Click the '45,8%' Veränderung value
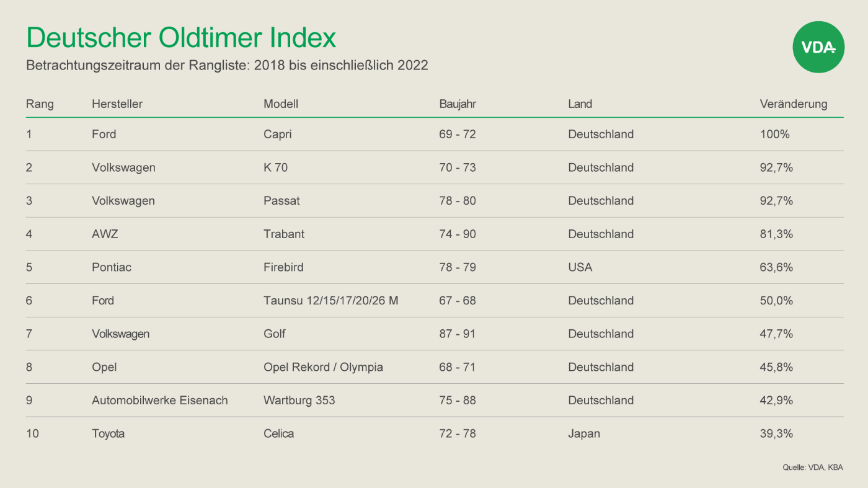 pyautogui.click(x=776, y=367)
